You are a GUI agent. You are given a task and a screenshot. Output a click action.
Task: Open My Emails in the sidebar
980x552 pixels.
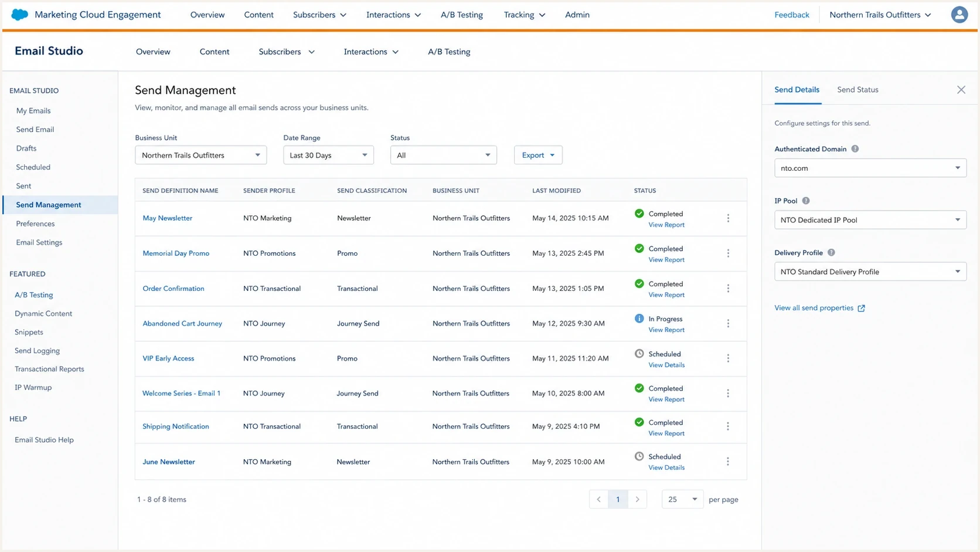coord(33,111)
